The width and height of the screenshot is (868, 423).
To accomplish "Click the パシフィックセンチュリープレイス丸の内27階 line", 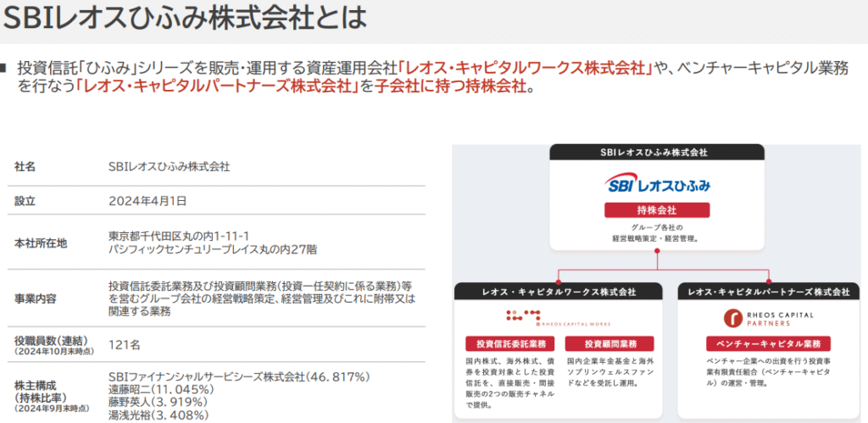I will [x=213, y=250].
